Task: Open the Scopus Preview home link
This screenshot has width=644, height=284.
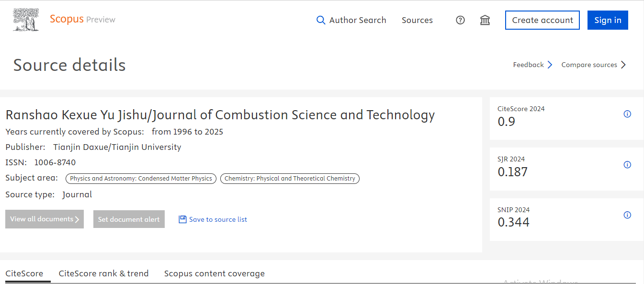Action: 82,19
